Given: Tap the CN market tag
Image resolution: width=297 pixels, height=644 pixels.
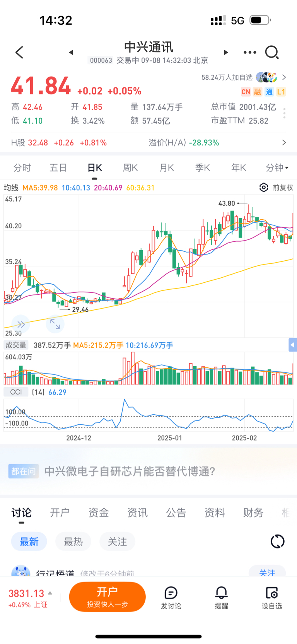Looking at the screenshot, I should [246, 92].
